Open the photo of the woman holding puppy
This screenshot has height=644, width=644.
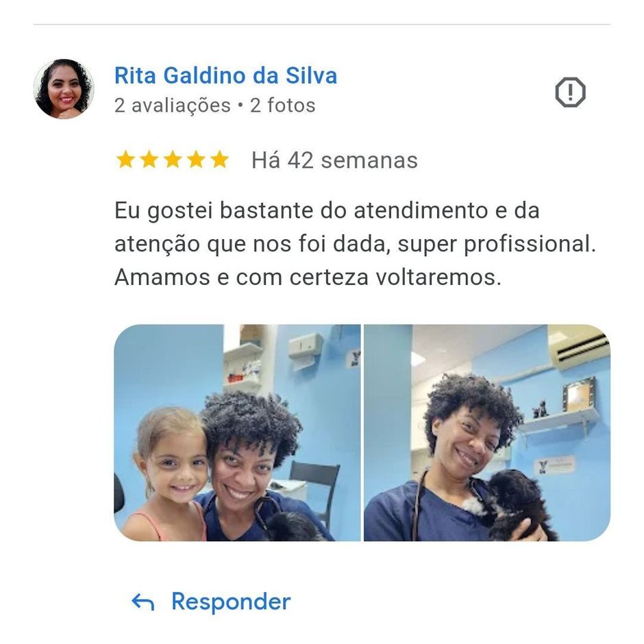pos(487,432)
